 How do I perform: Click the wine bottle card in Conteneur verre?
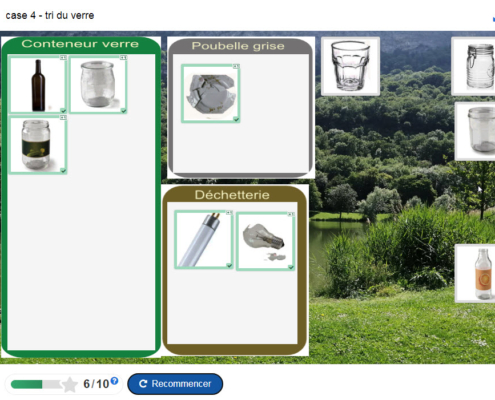coord(38,85)
